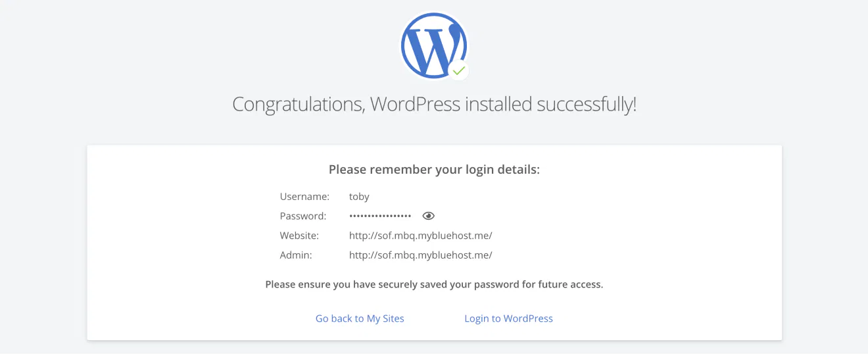Viewport: 868px width, 354px height.
Task: Click the word Congratulations in the heading
Action: (x=299, y=105)
